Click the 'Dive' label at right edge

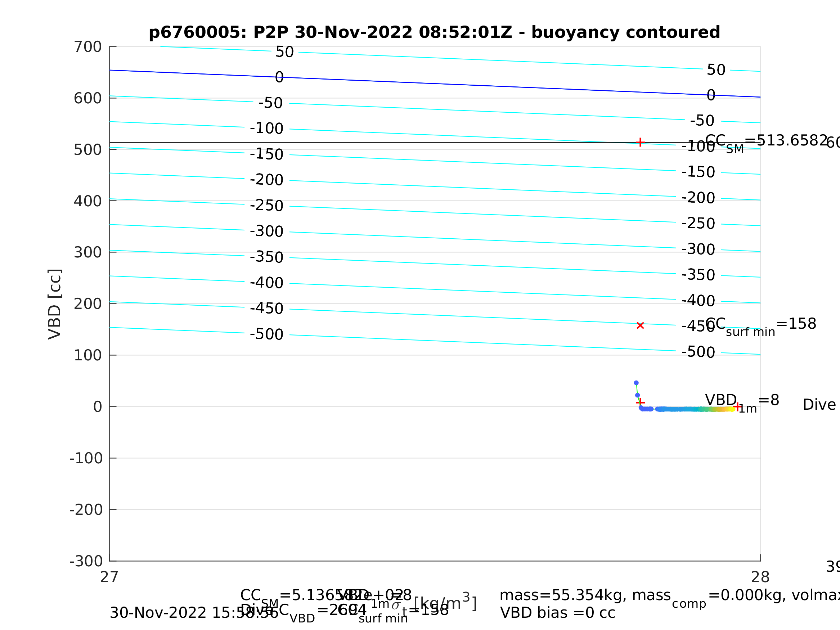pyautogui.click(x=819, y=405)
